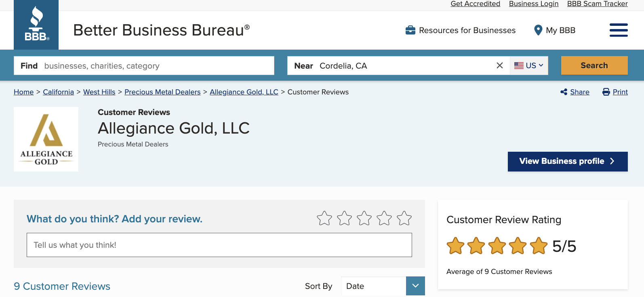Open Get Accredited link
This screenshot has height=297, width=644.
point(476,4)
